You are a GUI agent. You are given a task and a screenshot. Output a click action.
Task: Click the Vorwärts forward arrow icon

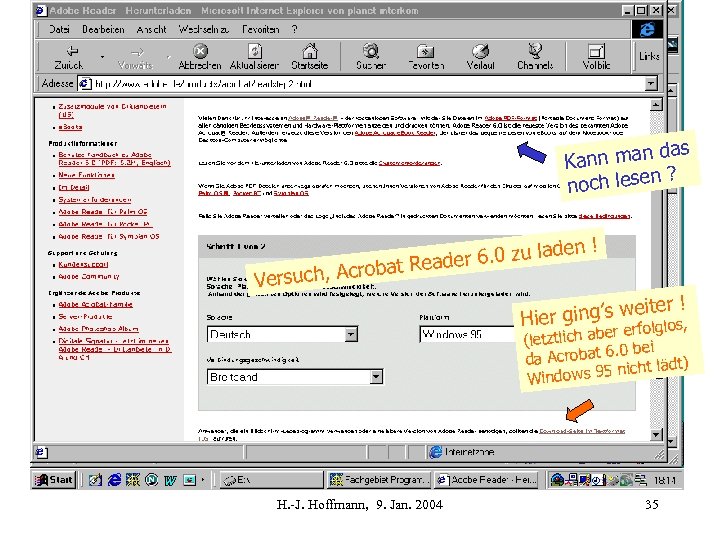pyautogui.click(x=137, y=52)
